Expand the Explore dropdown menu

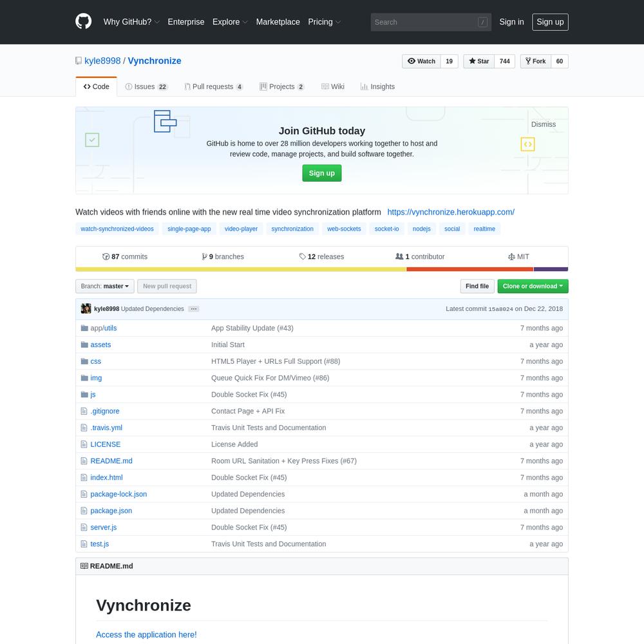coord(230,22)
